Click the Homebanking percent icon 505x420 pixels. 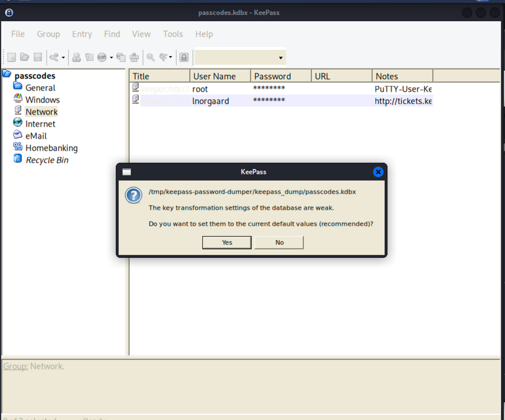[18, 146]
